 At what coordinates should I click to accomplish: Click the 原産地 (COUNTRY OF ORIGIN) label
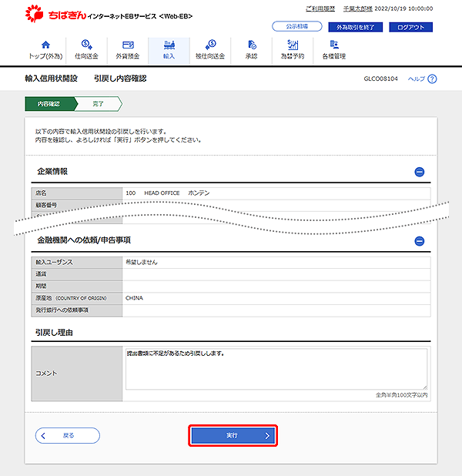click(x=71, y=298)
